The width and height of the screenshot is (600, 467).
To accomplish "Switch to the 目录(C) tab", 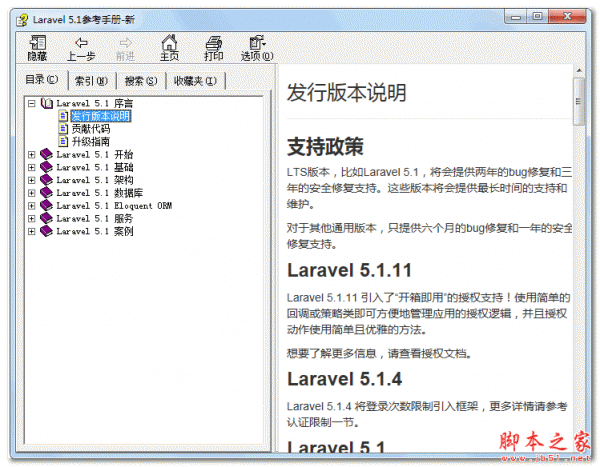I will (x=42, y=79).
